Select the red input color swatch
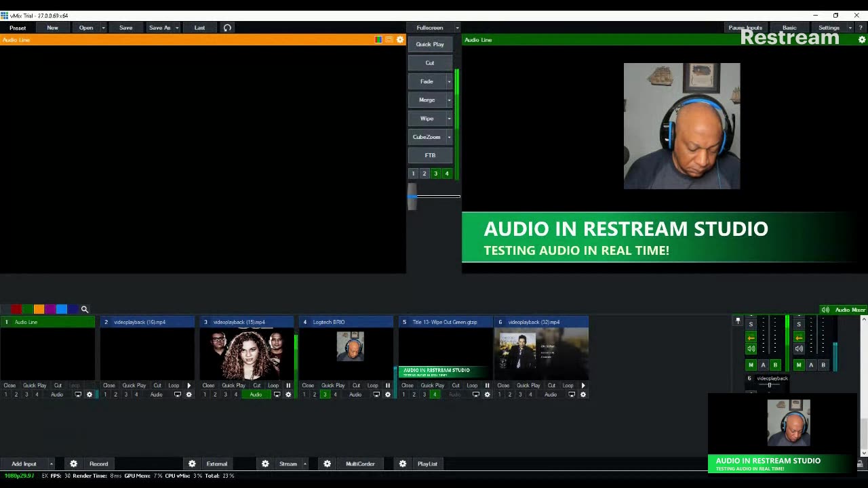This screenshot has width=868, height=488. point(16,309)
